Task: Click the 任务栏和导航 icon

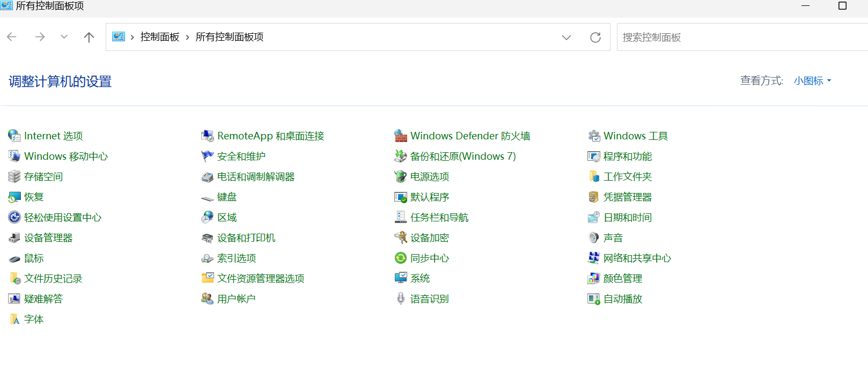Action: 401,217
